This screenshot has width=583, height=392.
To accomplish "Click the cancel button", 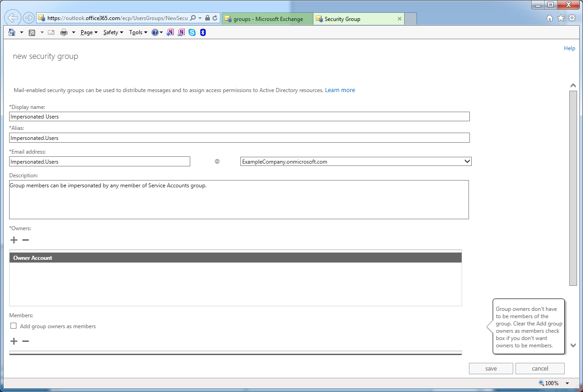I will [x=540, y=368].
